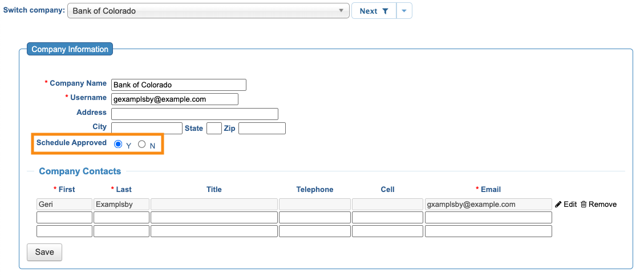
Task: Select Y for Schedule Approved
Action: (118, 145)
